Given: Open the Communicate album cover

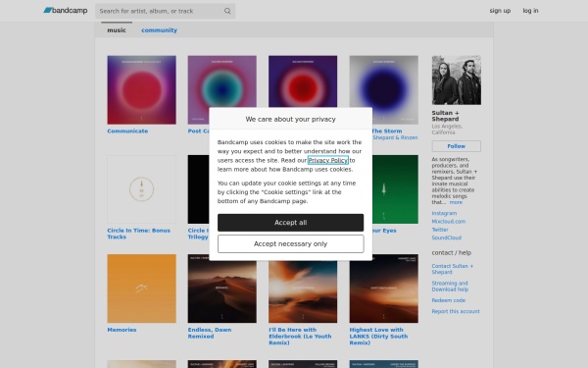Looking at the screenshot, I should (x=141, y=90).
